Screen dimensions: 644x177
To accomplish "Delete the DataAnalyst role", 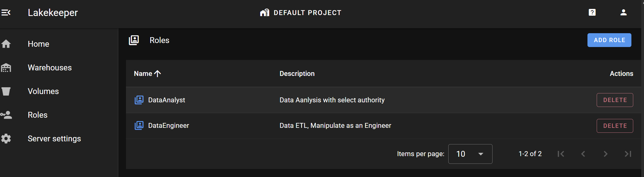I will pos(615,100).
